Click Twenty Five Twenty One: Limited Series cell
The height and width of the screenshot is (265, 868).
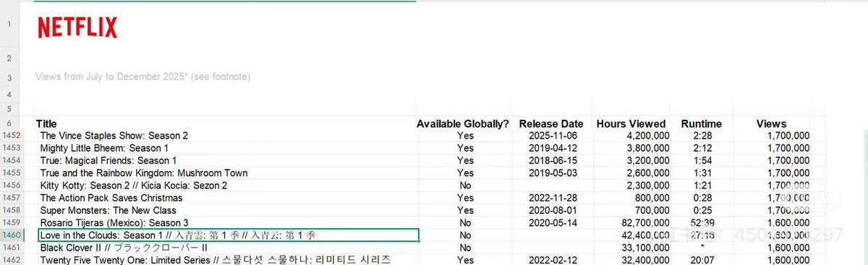click(x=215, y=260)
